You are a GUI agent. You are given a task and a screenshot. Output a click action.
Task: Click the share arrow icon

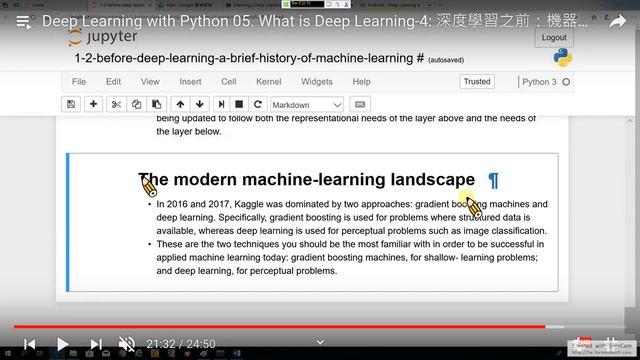coord(618,22)
